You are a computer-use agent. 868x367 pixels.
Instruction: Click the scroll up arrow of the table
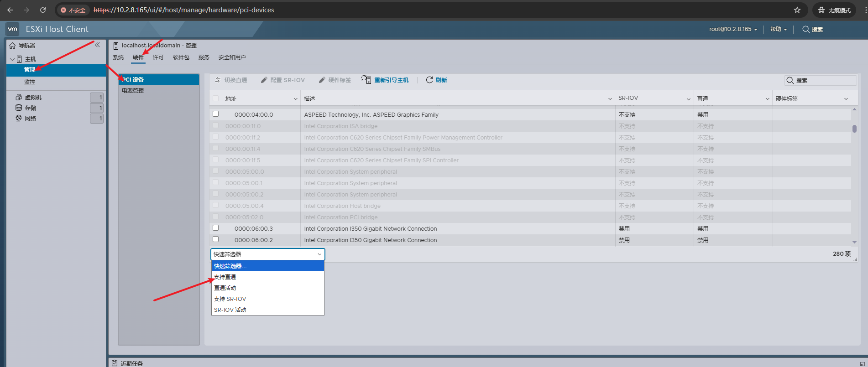tap(854, 109)
